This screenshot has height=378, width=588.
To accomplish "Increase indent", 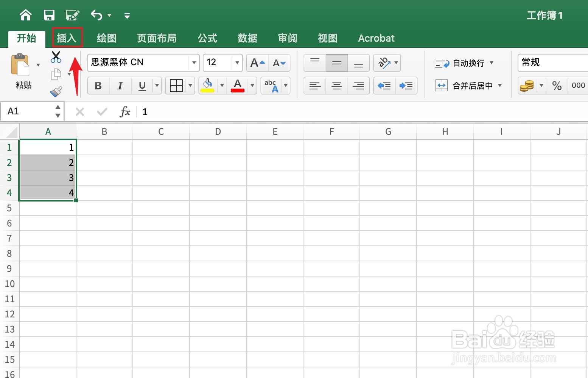I will click(x=406, y=86).
